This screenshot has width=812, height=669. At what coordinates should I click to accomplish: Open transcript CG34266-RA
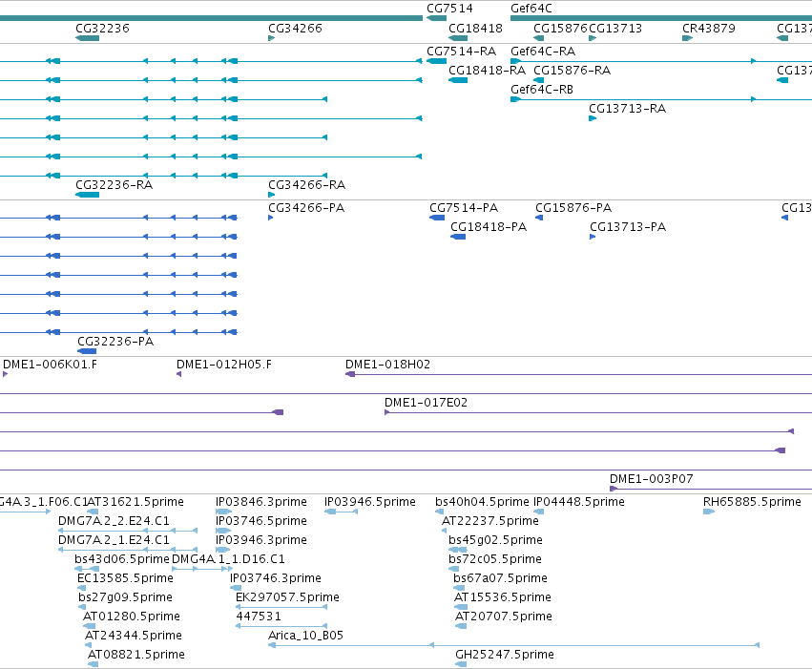point(306,185)
